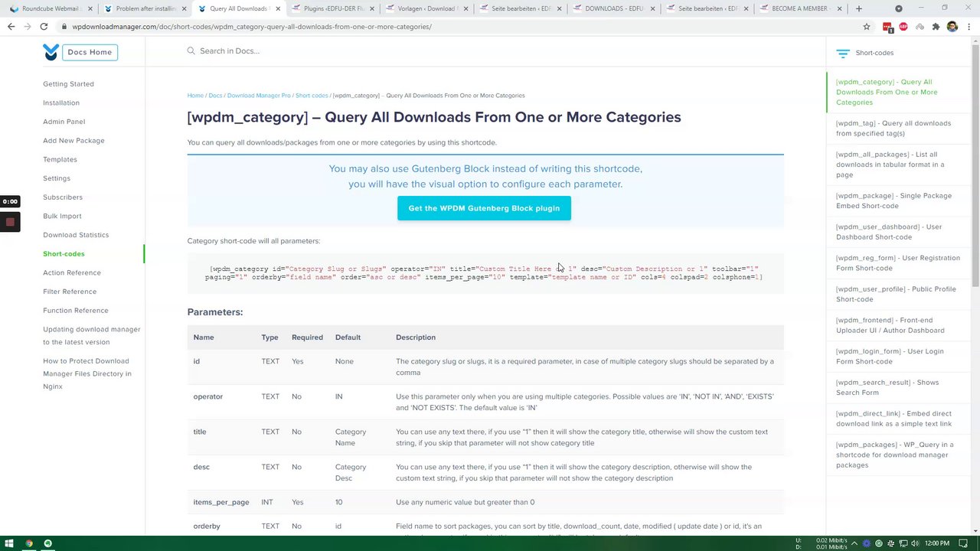Switch to the DOWNLOADS - EDFU tab
Image resolution: width=980 pixels, height=551 pixels.
[614, 8]
